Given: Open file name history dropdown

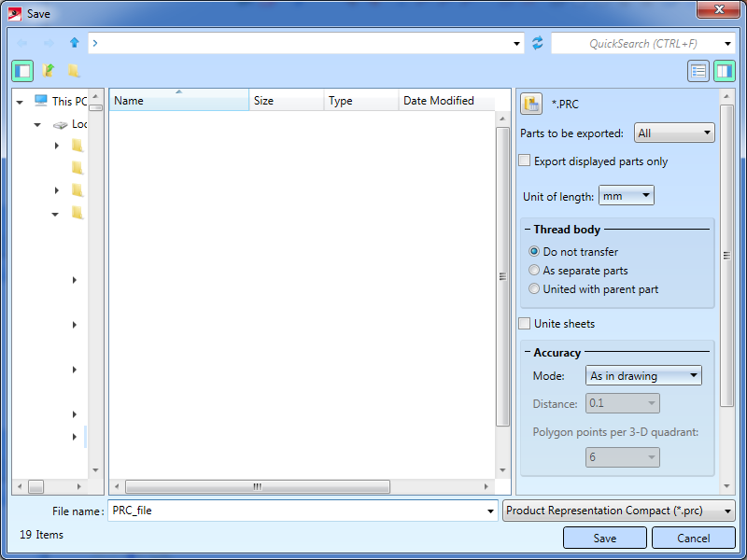Looking at the screenshot, I should click(490, 511).
